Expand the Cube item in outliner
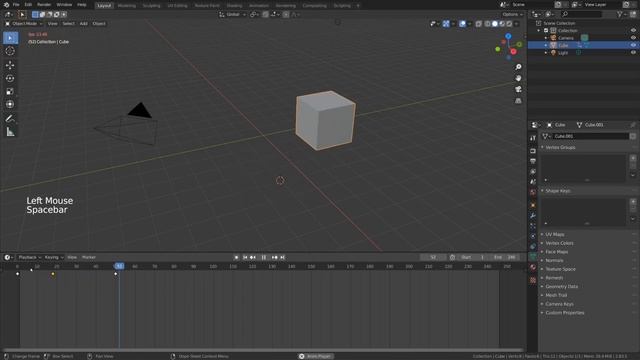 [x=546, y=45]
